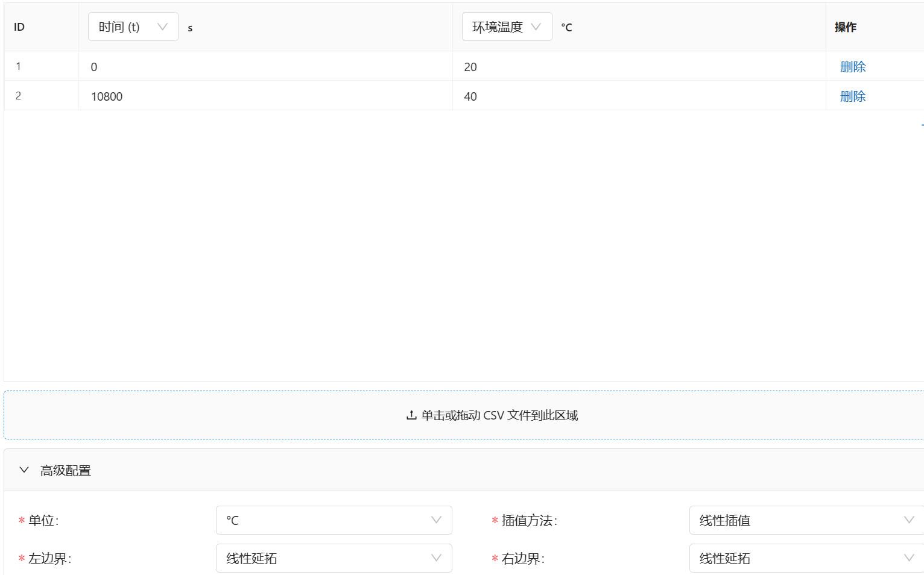Open the 环境温度 column dropdown
The image size is (924, 575).
507,27
